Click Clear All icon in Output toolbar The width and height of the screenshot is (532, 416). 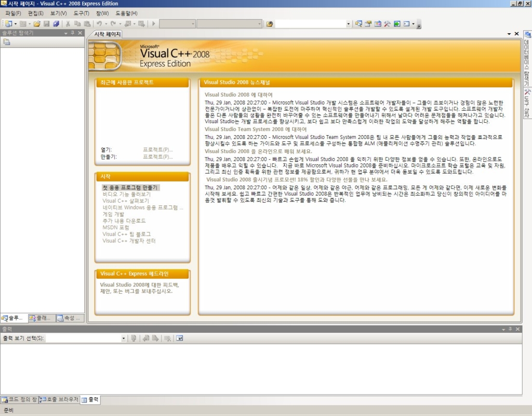167,338
